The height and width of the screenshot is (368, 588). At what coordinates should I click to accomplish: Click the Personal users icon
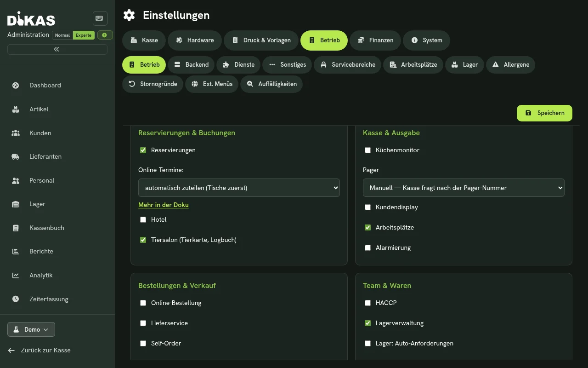point(16,180)
